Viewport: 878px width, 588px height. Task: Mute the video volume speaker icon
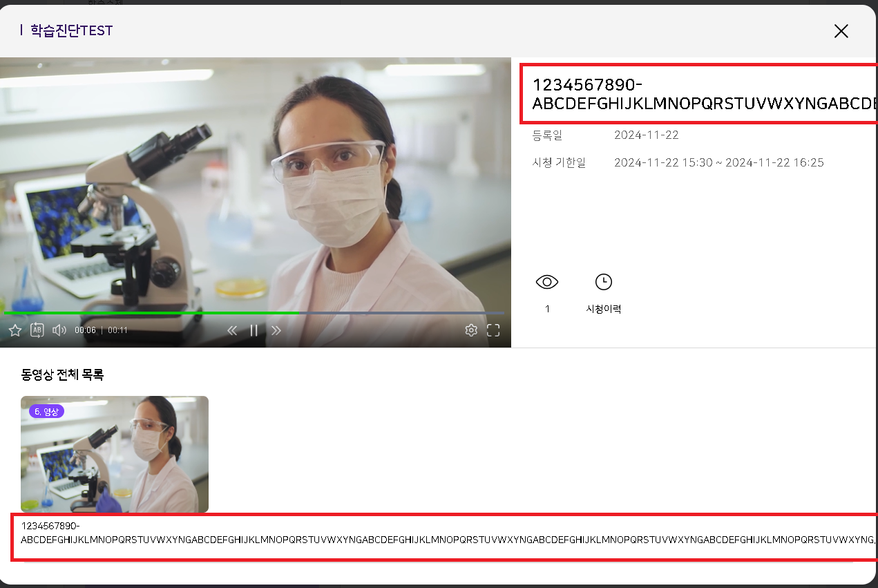click(59, 330)
